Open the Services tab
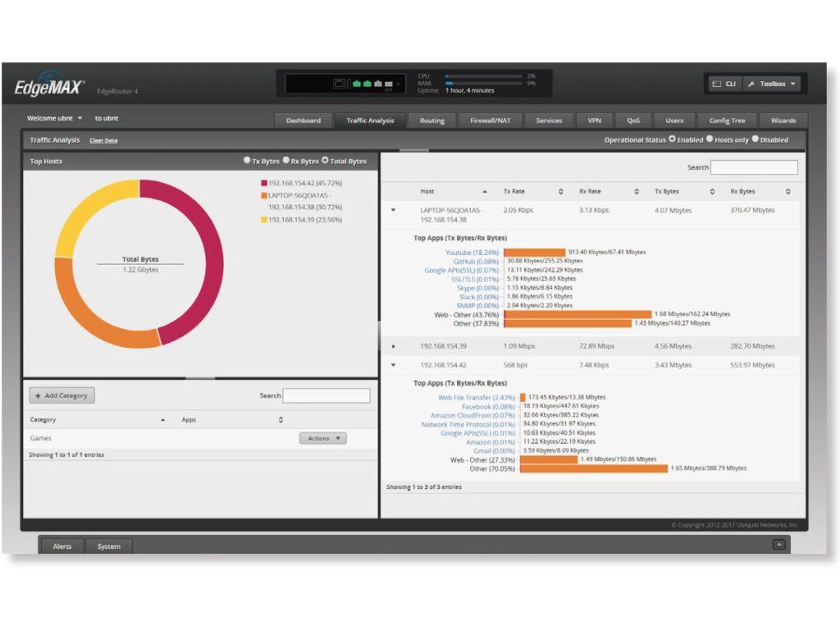The width and height of the screenshot is (840, 630). coord(549,121)
